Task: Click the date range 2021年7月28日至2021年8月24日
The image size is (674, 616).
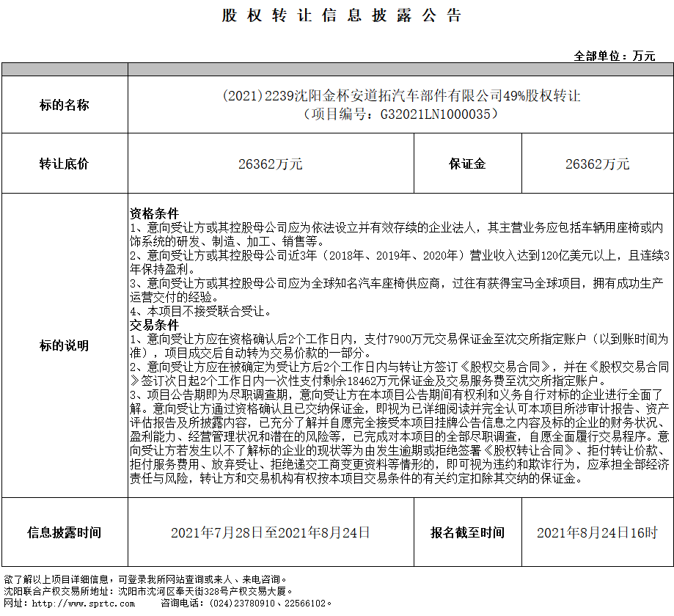Action: (271, 532)
